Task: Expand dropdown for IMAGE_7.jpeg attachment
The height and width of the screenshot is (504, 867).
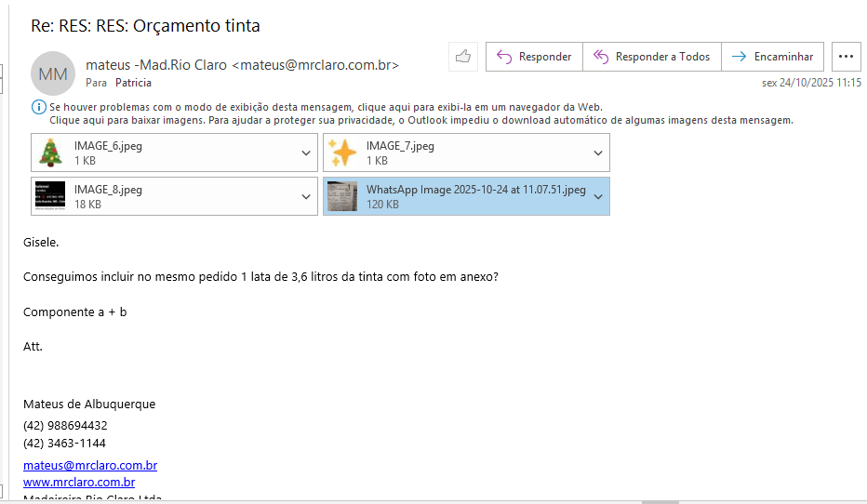Action: (598, 153)
